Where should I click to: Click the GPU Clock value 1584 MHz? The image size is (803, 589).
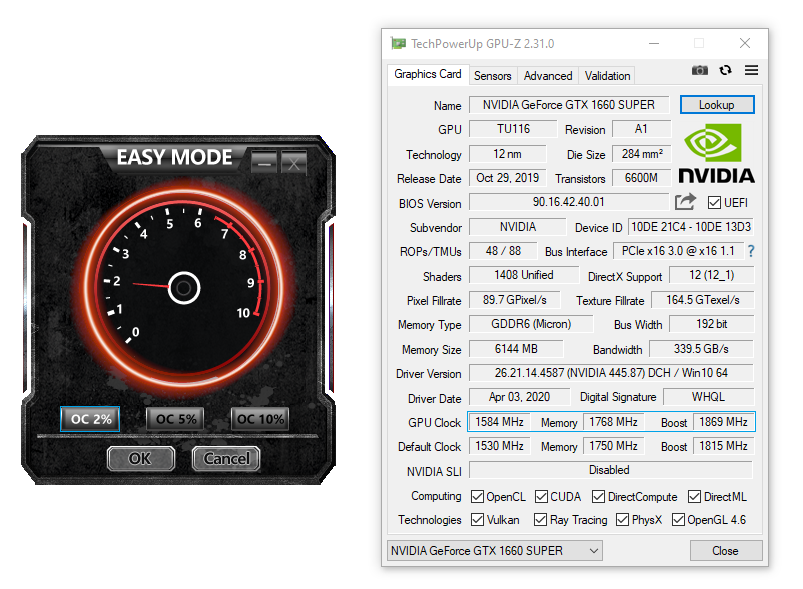coord(499,422)
